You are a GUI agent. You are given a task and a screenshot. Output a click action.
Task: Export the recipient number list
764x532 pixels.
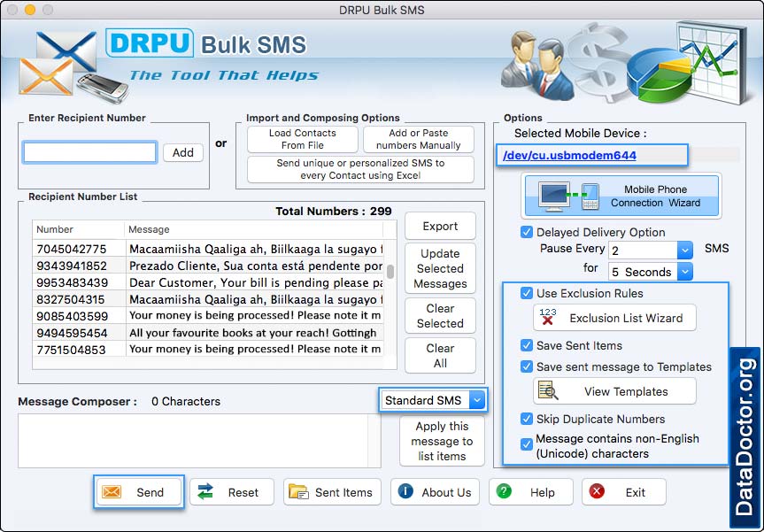tap(440, 226)
